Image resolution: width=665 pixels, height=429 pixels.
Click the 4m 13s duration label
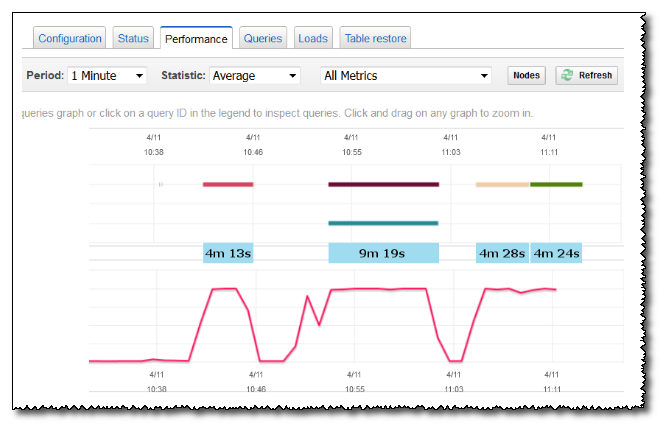click(x=228, y=253)
